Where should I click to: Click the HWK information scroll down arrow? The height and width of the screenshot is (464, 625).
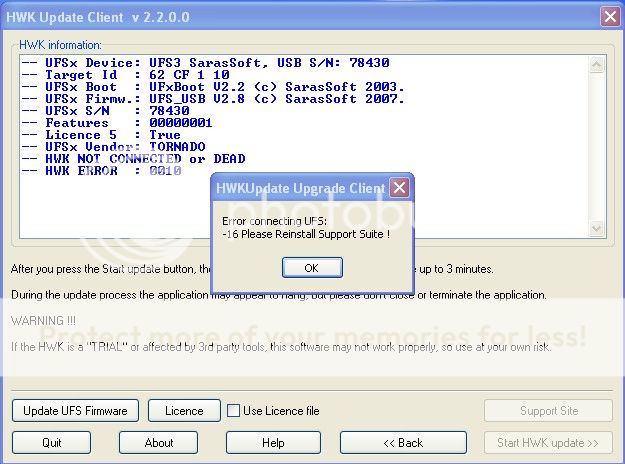tap(597, 228)
